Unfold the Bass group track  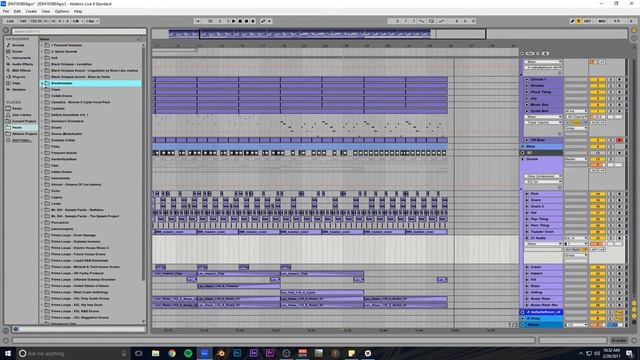523,146
